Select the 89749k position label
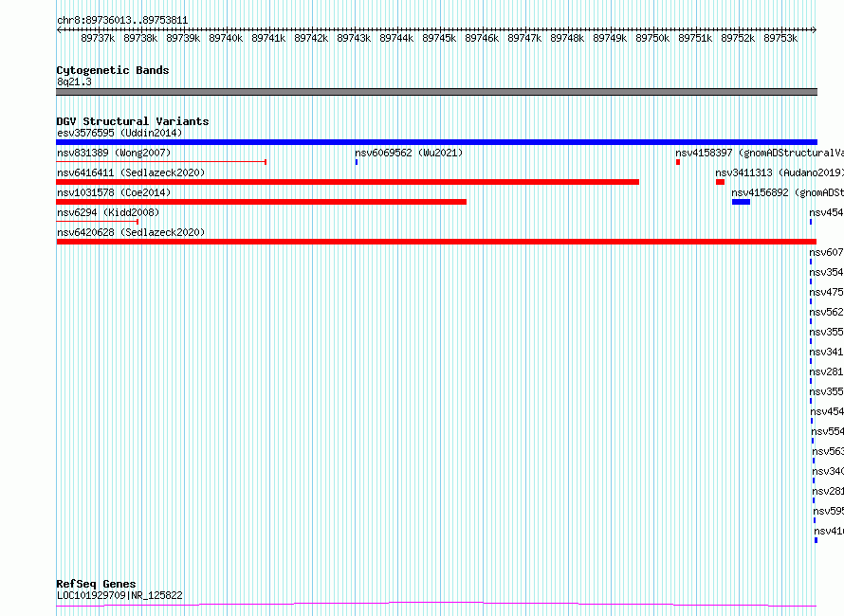844x616 pixels. tap(610, 38)
